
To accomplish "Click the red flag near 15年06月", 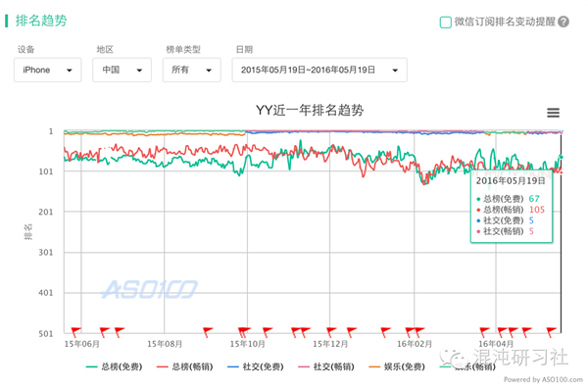I will [76, 331].
